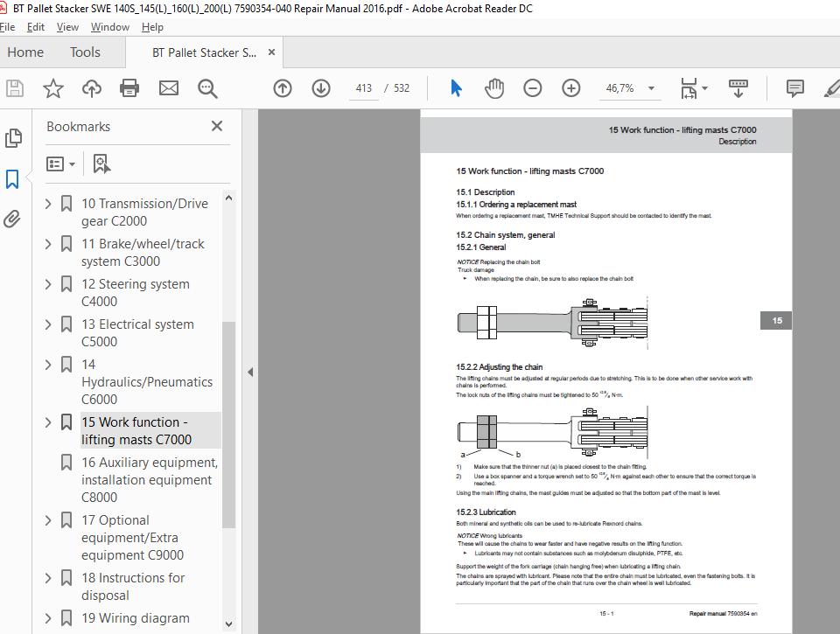Switch to the Home tab
This screenshot has height=634, width=840.
click(25, 52)
